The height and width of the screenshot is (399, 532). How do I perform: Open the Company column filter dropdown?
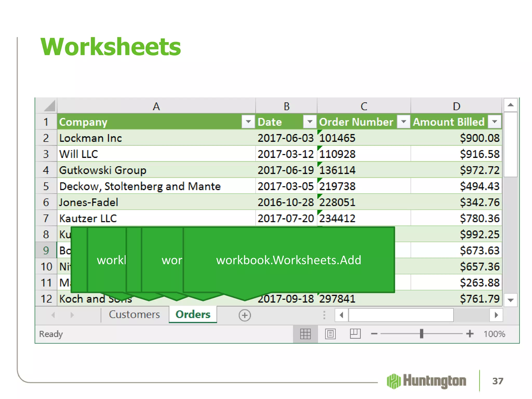click(x=248, y=122)
